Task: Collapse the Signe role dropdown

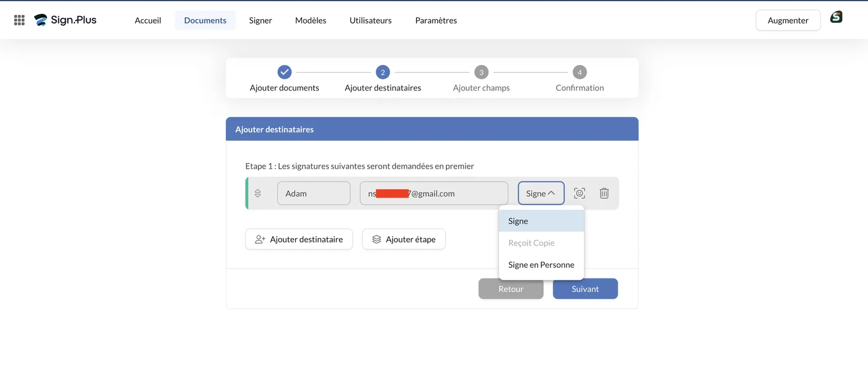Action: click(x=541, y=193)
